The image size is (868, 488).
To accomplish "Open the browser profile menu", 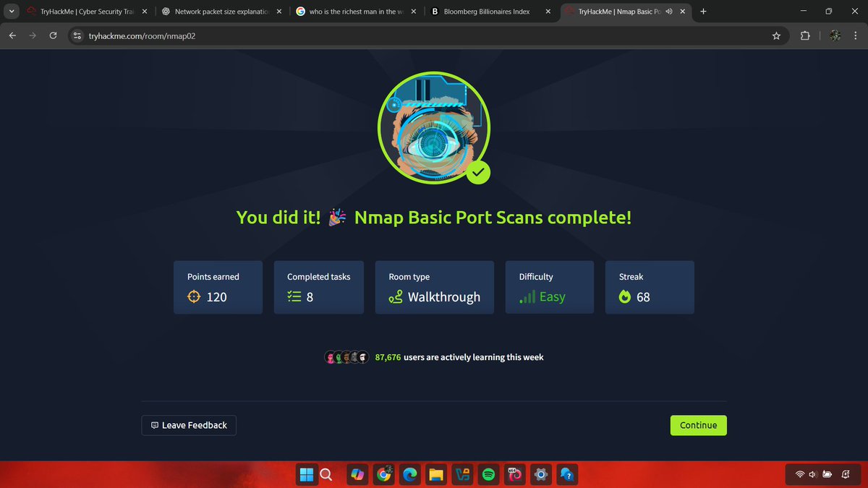I will (834, 35).
